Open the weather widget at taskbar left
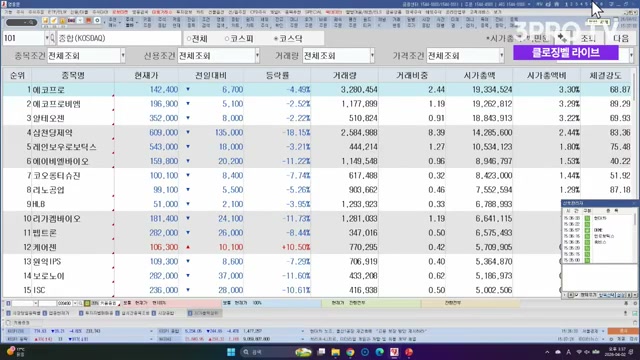 click(16, 351)
